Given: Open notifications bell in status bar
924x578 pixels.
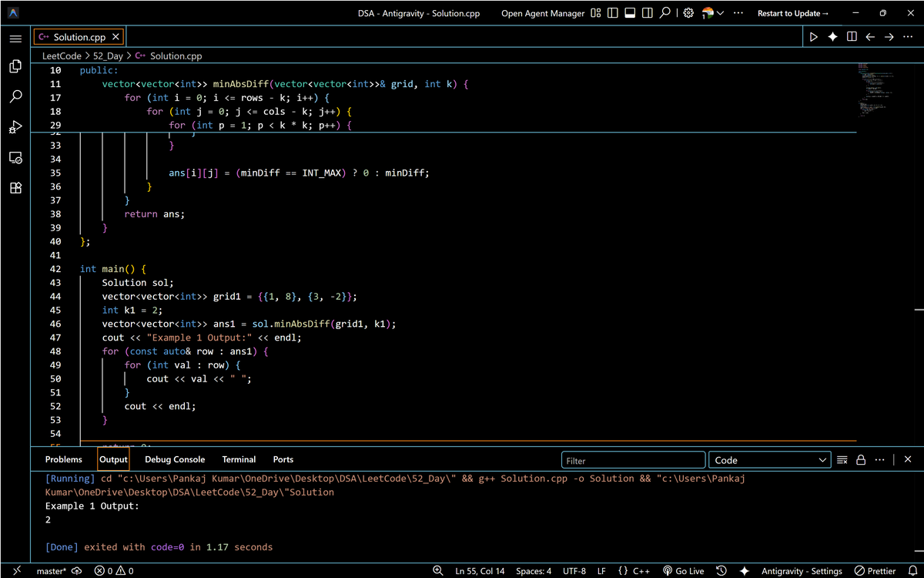Looking at the screenshot, I should [912, 571].
